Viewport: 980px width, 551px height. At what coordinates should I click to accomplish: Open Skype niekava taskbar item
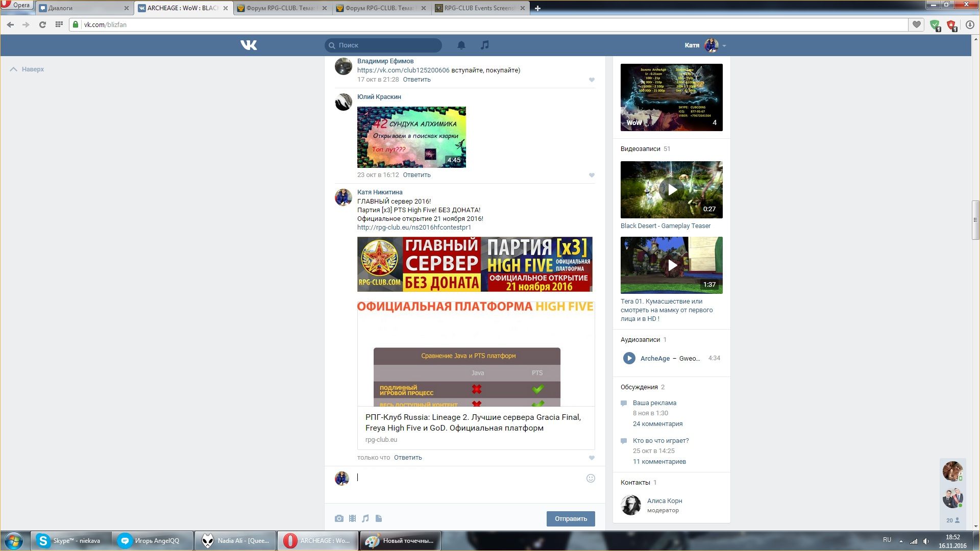point(70,541)
